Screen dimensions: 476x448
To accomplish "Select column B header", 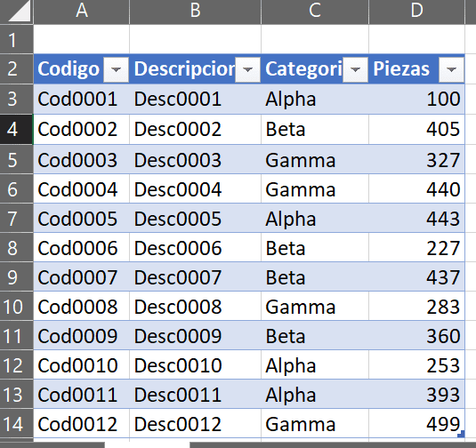I will [x=195, y=12].
